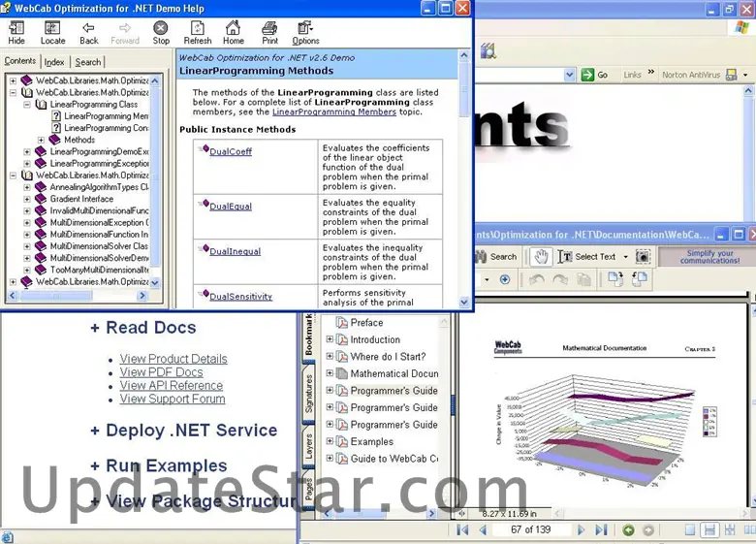Click the page number field 67 of 139

pos(531,529)
